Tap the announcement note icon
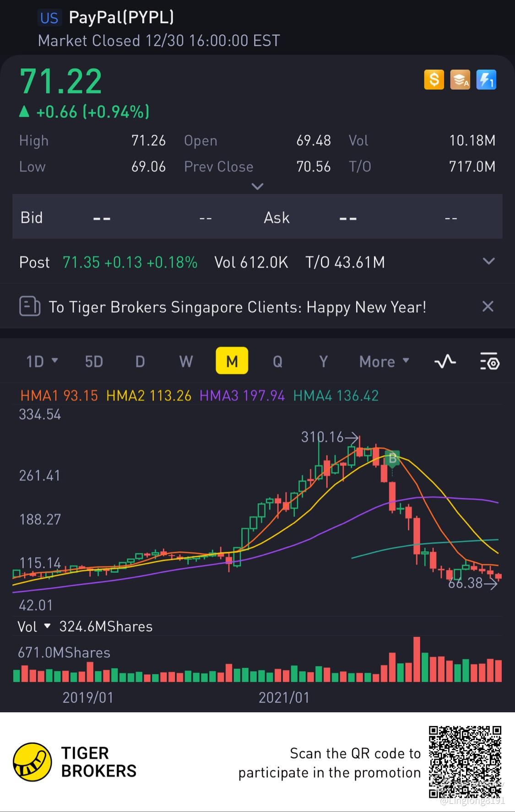The image size is (515, 812). coord(30,307)
